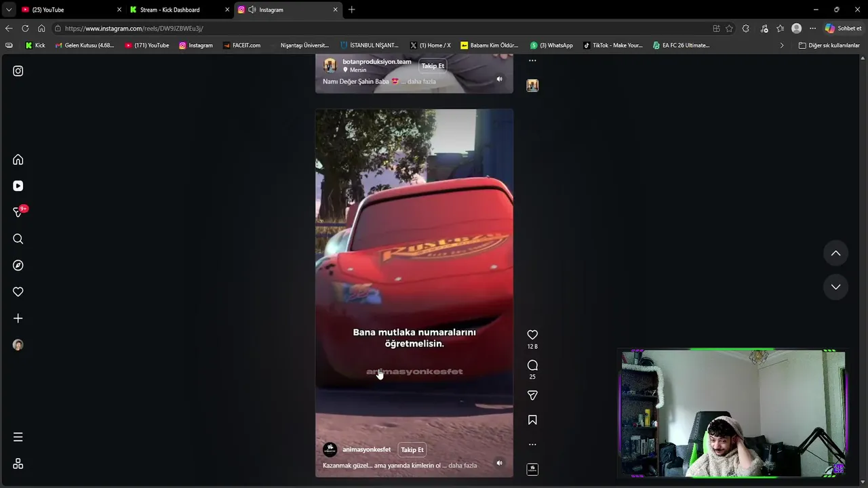Click the address bar URL

coord(134,28)
